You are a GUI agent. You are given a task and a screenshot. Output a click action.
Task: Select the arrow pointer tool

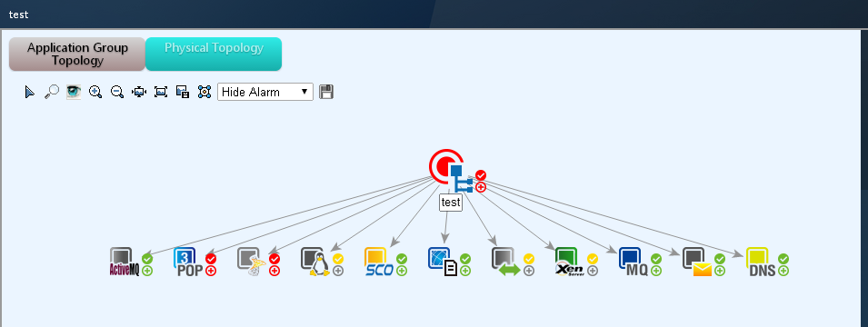tap(30, 92)
